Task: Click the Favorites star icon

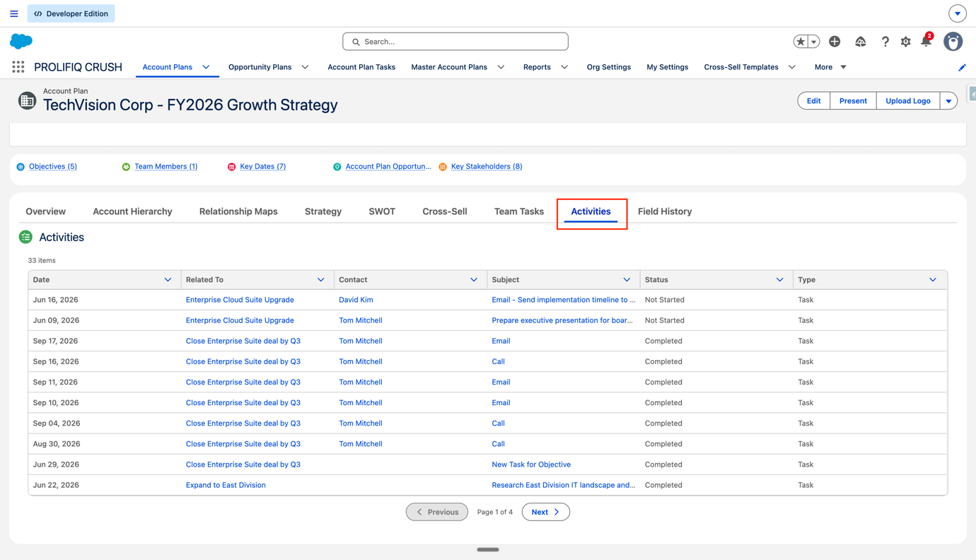Action: click(x=801, y=42)
